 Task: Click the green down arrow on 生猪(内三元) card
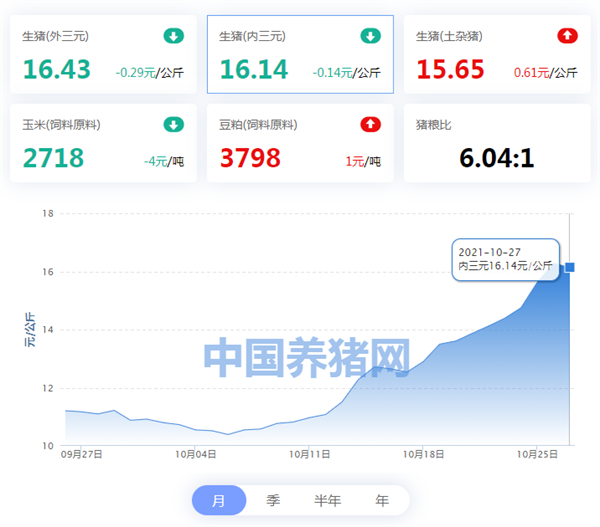(370, 36)
